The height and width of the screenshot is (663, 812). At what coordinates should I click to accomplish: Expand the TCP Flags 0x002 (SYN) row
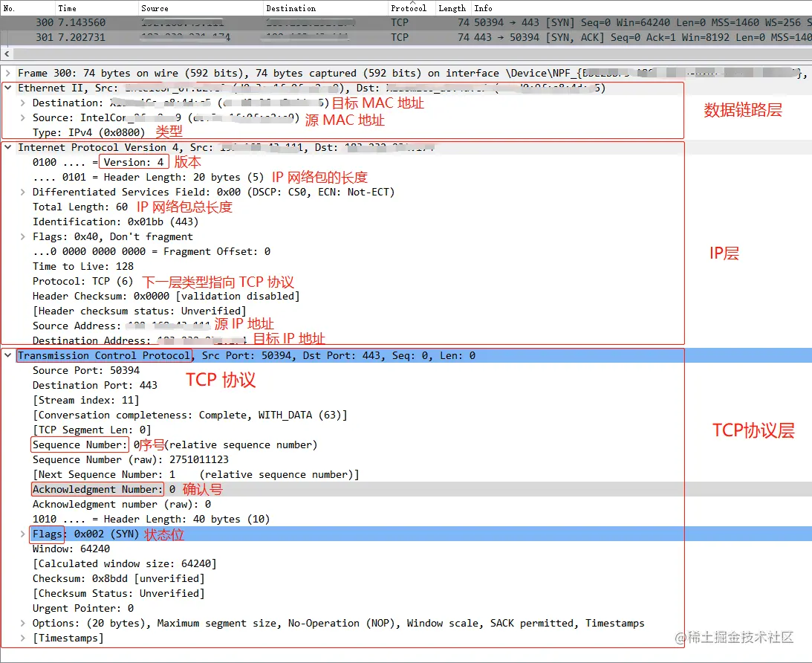(22, 534)
